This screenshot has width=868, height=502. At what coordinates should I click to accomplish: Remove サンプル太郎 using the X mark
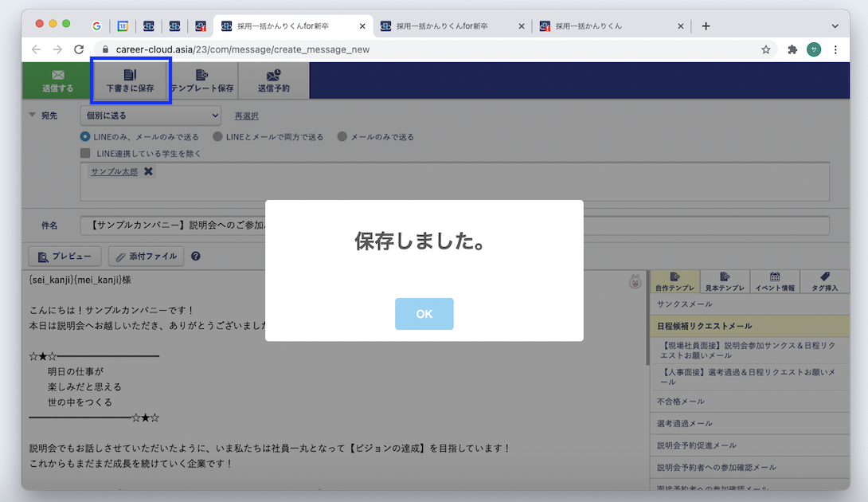coord(148,171)
